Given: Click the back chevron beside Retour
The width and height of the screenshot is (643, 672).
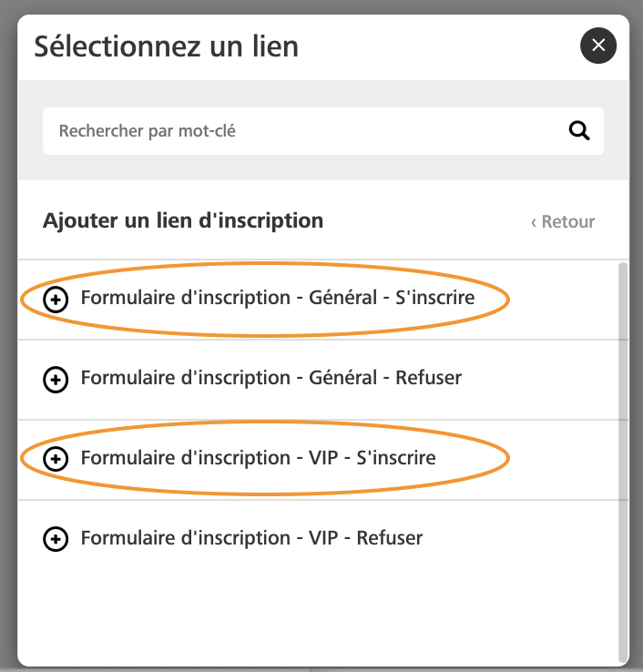Looking at the screenshot, I should point(534,222).
